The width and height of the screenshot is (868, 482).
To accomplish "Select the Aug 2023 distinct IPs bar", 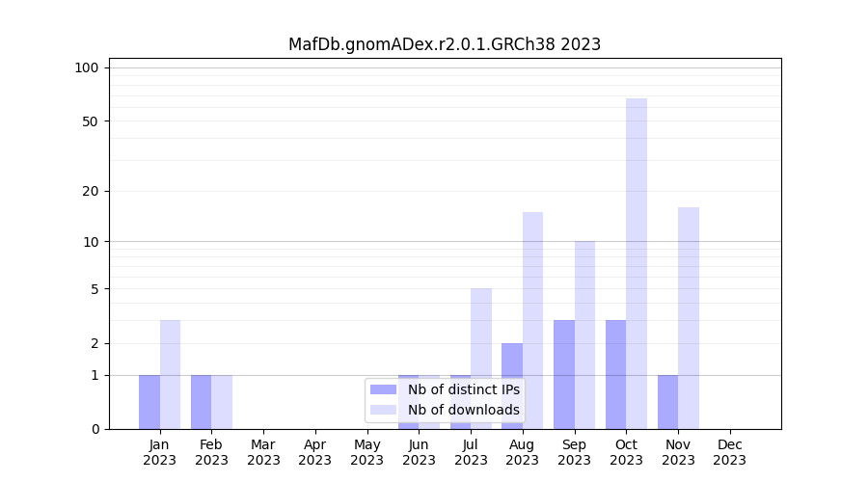I will click(512, 386).
